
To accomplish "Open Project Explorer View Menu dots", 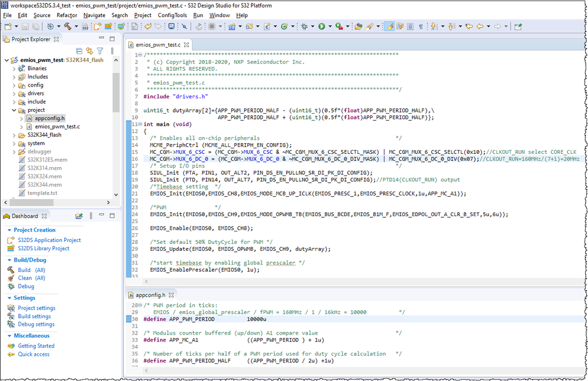I will tap(112, 51).
